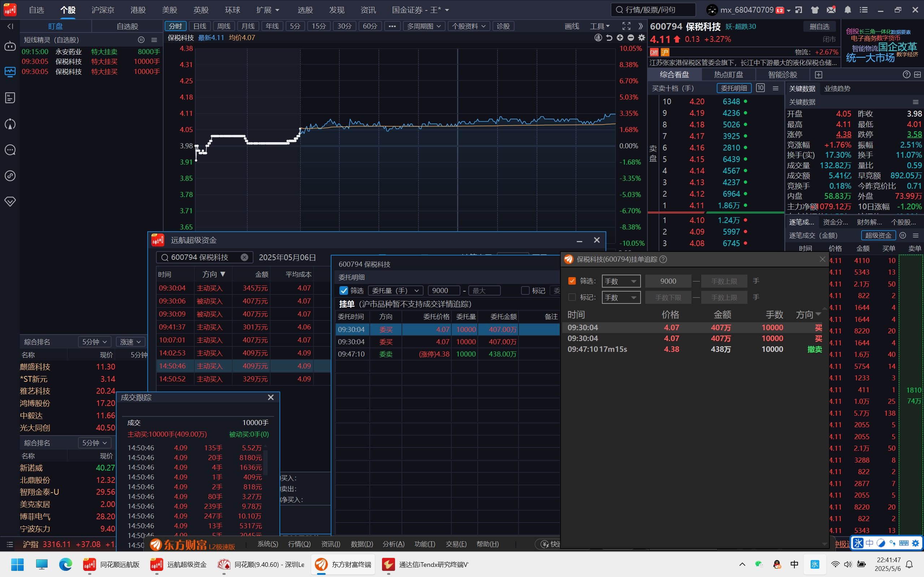Open the robot assistant icon in left sidebar
This screenshot has height=577, width=924.
pyautogui.click(x=10, y=46)
